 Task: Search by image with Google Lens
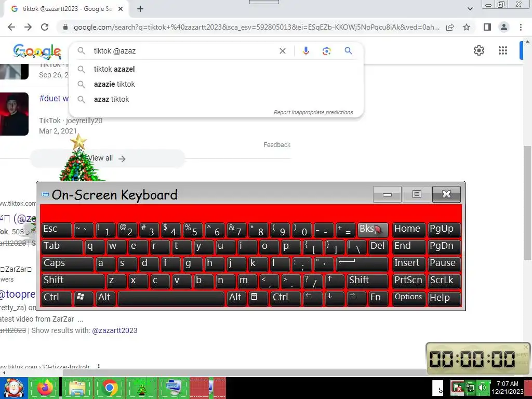326,51
